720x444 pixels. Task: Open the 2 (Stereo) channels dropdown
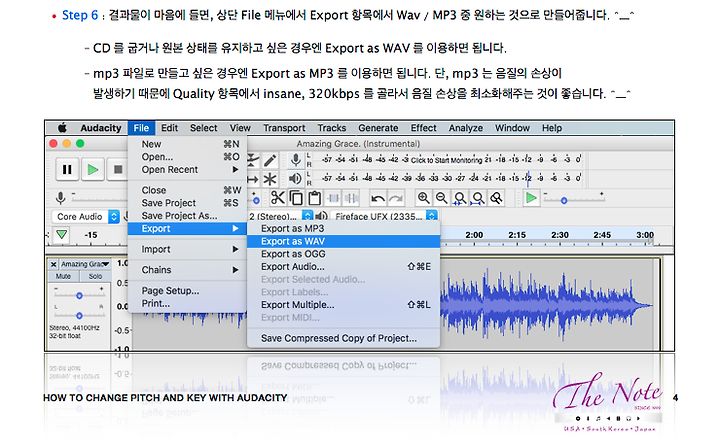pyautogui.click(x=280, y=216)
